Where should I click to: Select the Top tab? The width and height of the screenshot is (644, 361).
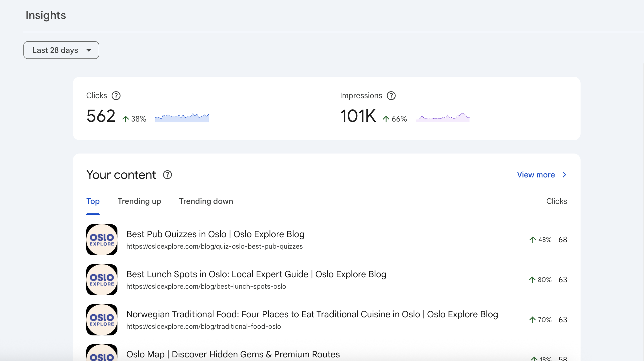pos(93,201)
